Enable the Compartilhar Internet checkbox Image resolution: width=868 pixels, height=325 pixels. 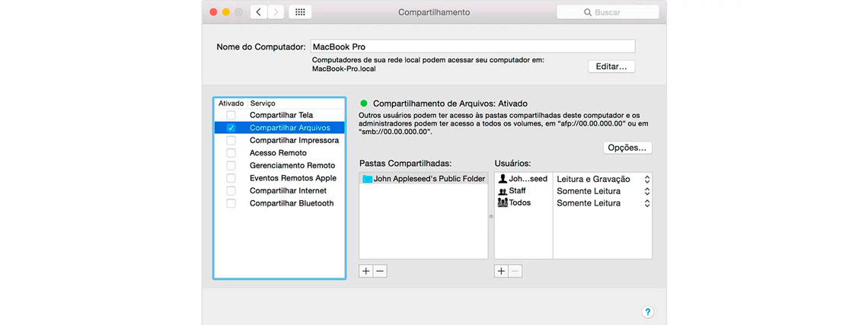point(231,190)
